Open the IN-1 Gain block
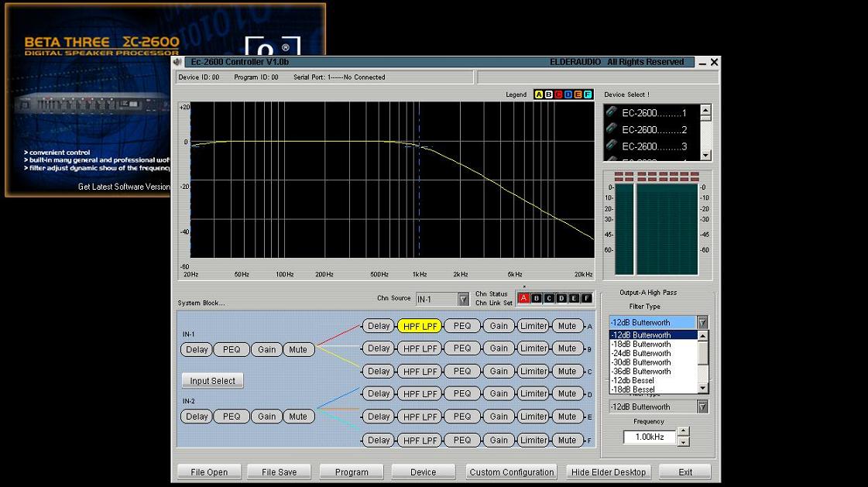The image size is (868, 487). click(267, 350)
